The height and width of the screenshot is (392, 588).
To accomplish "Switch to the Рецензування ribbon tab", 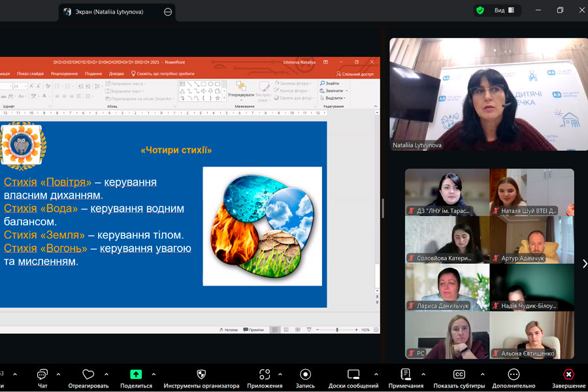I will tap(64, 74).
